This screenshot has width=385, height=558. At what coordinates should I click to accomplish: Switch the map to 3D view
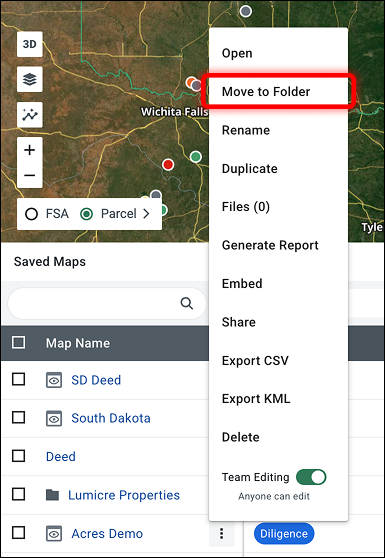tap(30, 44)
